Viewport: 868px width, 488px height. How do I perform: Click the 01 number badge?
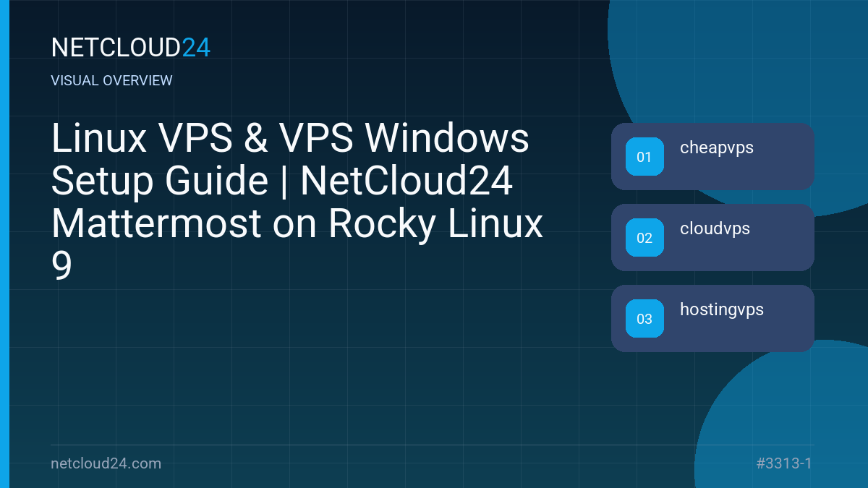pos(644,157)
